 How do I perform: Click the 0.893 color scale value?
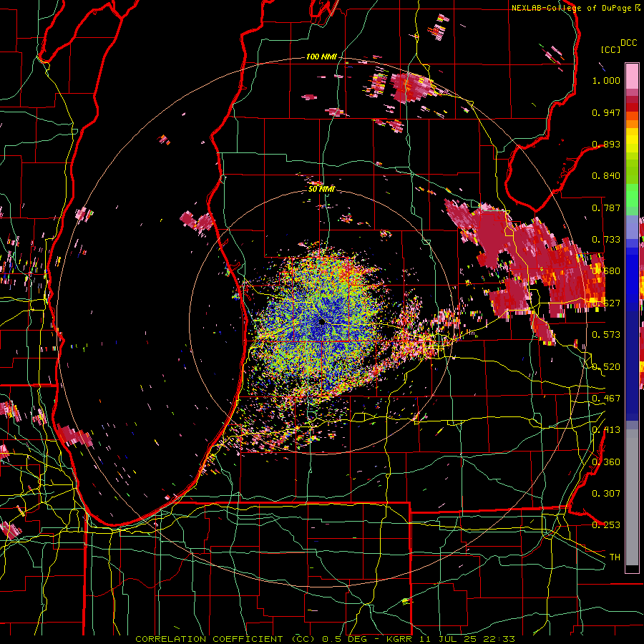pyautogui.click(x=606, y=144)
